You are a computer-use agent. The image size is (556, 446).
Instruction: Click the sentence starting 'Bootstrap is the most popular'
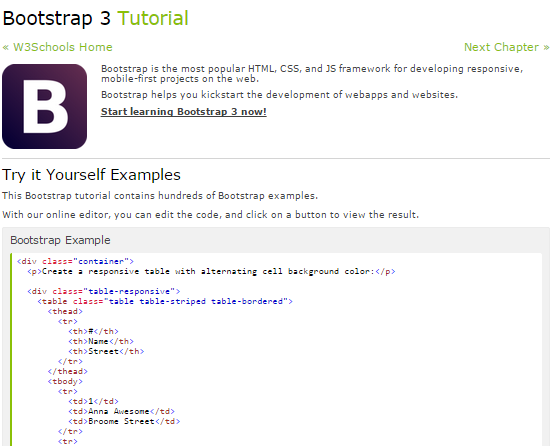pos(312,73)
